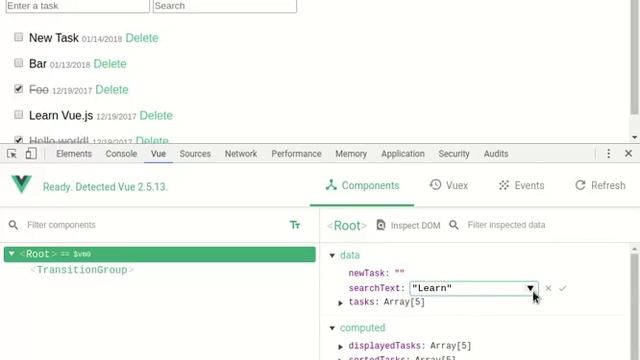Screen dimensions: 640x360
Task: Click the Vue logo icon
Action: [x=21, y=184]
